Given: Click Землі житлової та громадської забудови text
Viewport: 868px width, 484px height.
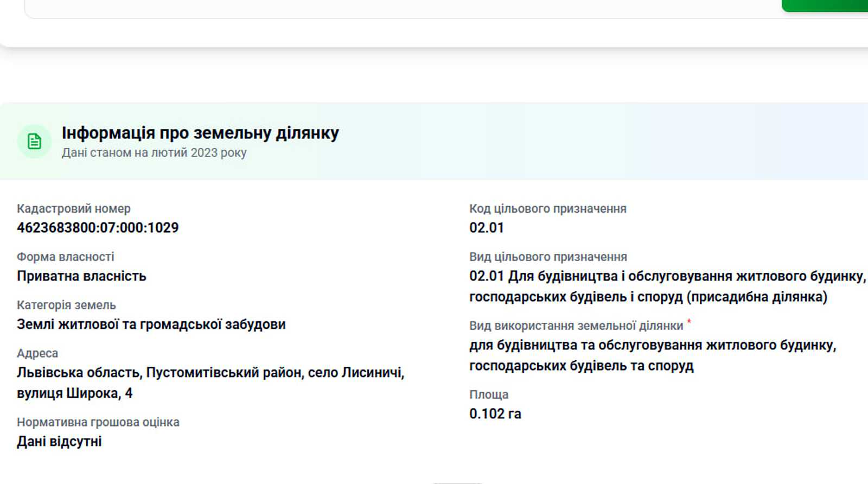Looking at the screenshot, I should [x=151, y=324].
